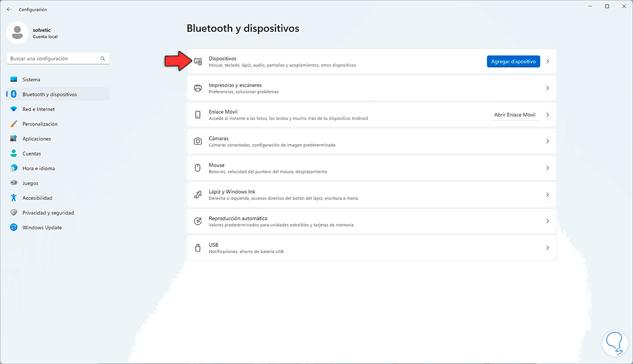This screenshot has height=364, width=633.
Task: Click the Dispositivos keyboard icon
Action: pos(198,61)
